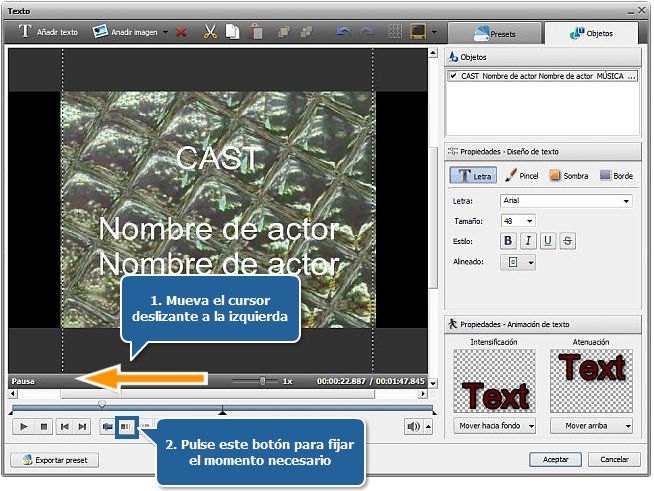Open the Letra font dropdown
The image size is (654, 491).
tap(626, 201)
